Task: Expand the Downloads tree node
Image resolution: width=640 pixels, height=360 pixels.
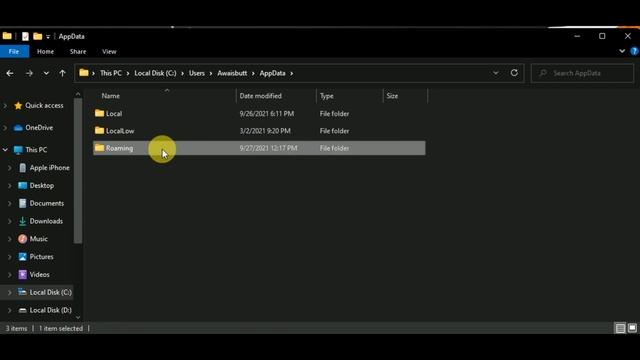Action: (10, 221)
